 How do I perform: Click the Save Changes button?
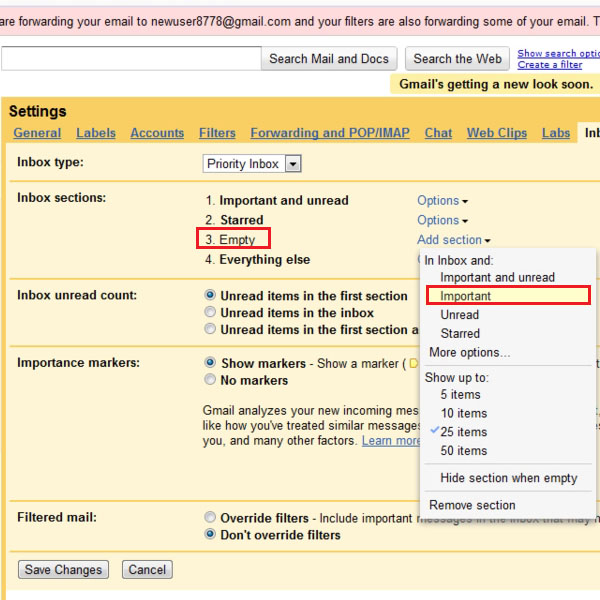coord(63,570)
